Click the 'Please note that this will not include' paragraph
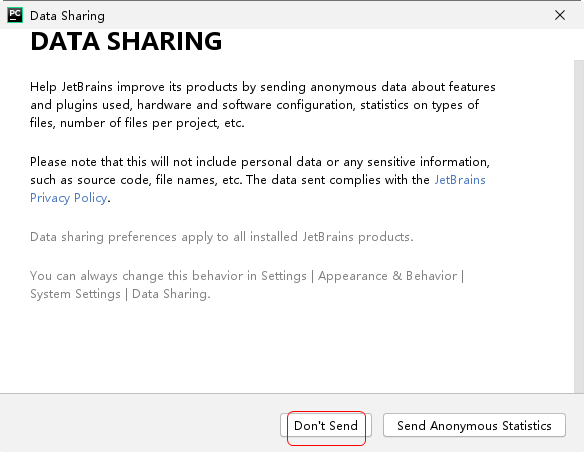This screenshot has height=452, width=584. (x=260, y=180)
